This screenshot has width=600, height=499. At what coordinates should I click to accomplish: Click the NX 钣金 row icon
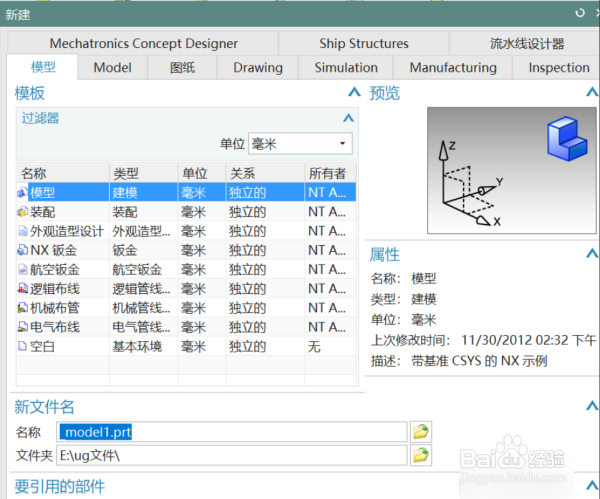[x=23, y=250]
